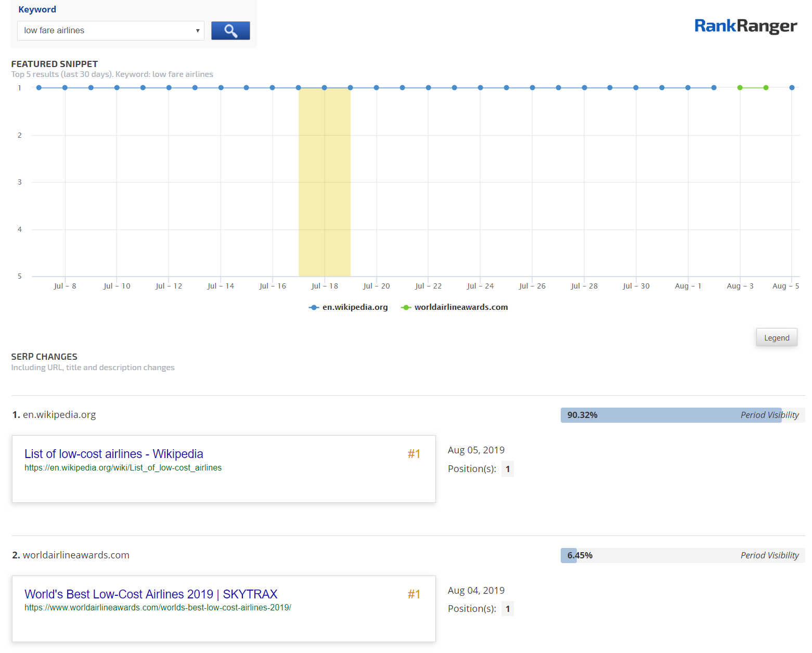The image size is (812, 653).
Task: Click the worldairlineawards.com result URL
Action: [x=158, y=608]
